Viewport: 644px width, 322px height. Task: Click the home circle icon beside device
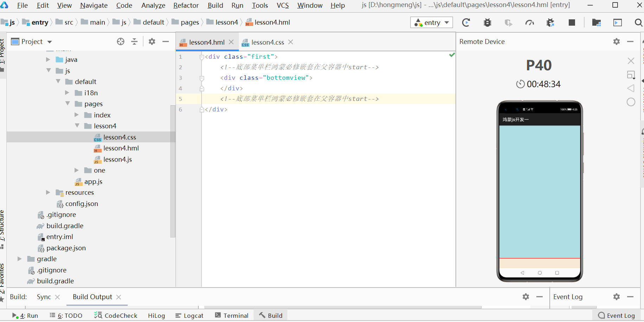pos(631,102)
